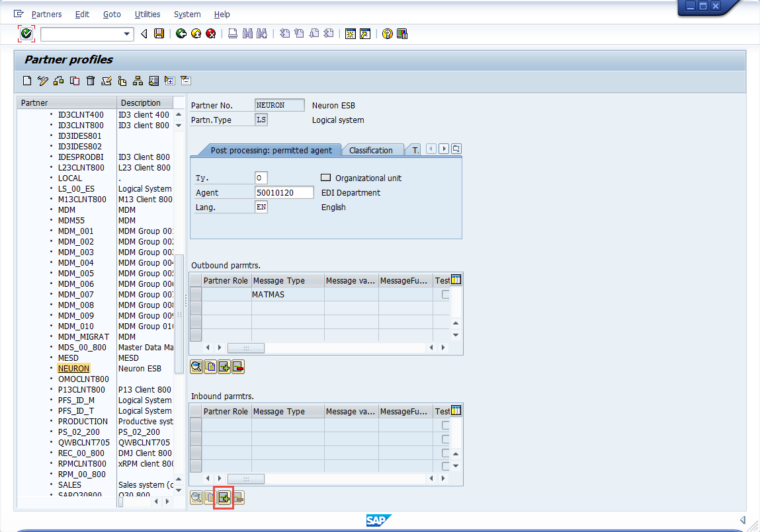760x532 pixels.
Task: Create outbound parameter with green plus icon
Action: (x=224, y=367)
